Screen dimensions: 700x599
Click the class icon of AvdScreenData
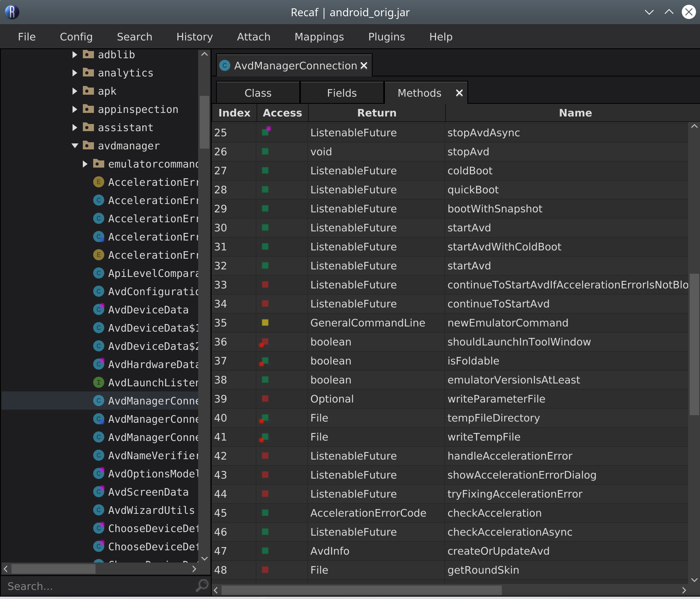click(98, 492)
